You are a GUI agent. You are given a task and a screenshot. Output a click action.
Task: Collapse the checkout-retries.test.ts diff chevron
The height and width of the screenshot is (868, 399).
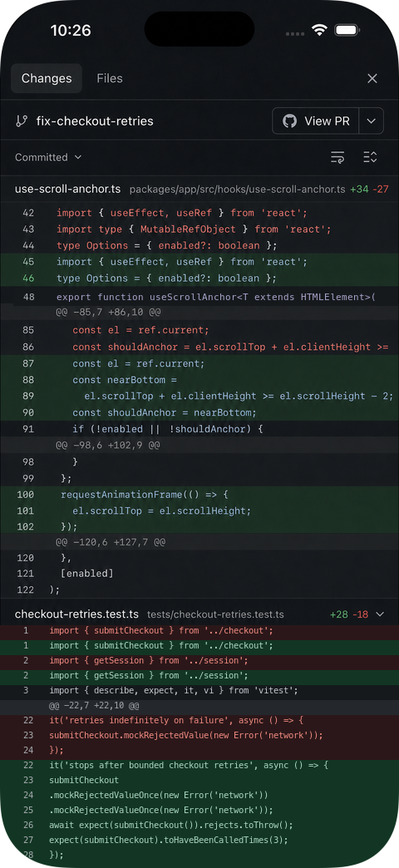[x=380, y=614]
